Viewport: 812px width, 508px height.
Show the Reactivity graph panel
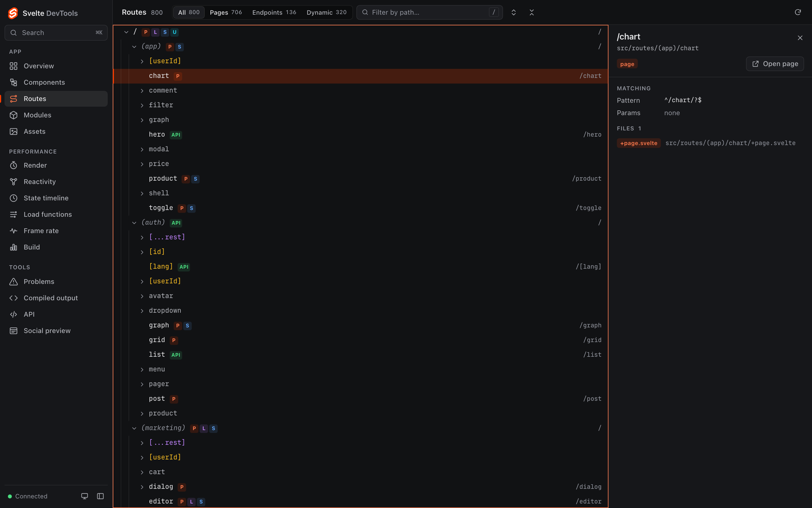pyautogui.click(x=56, y=182)
